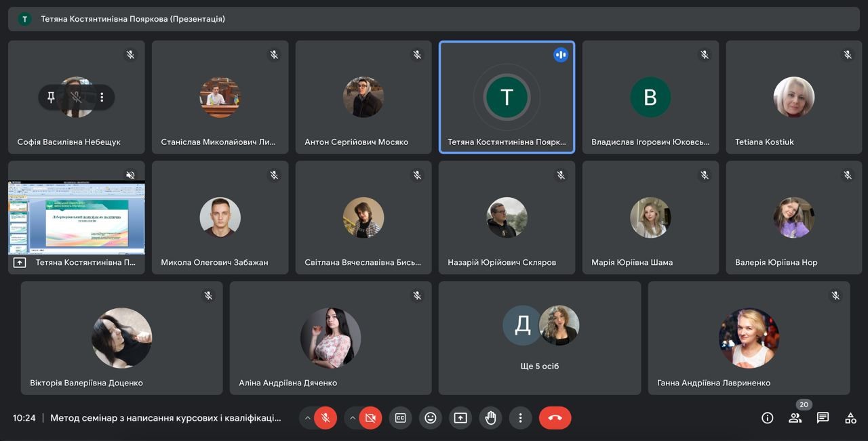Toggle the microphone mute button
The height and width of the screenshot is (441, 868).
[325, 418]
